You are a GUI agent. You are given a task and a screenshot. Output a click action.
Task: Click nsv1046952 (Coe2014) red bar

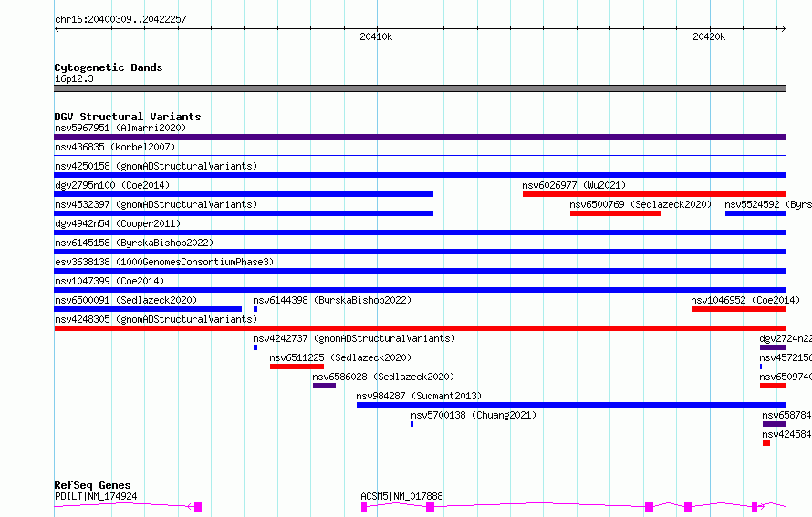coord(738,309)
